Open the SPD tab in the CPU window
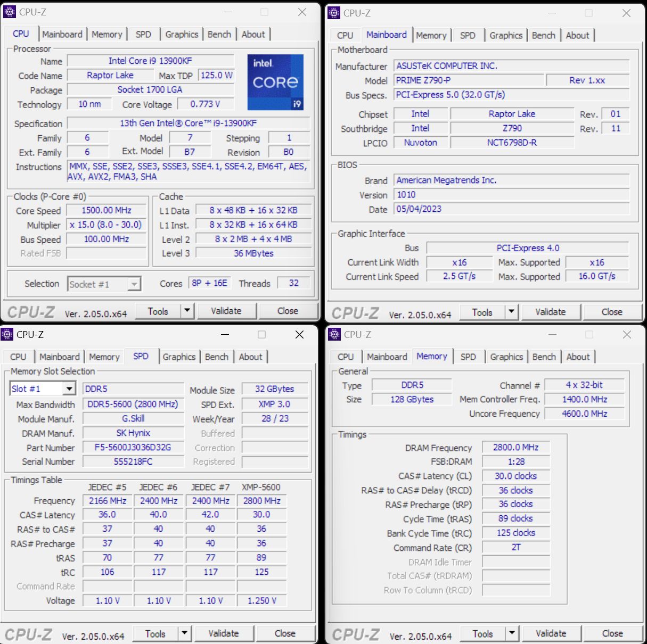 click(x=143, y=34)
